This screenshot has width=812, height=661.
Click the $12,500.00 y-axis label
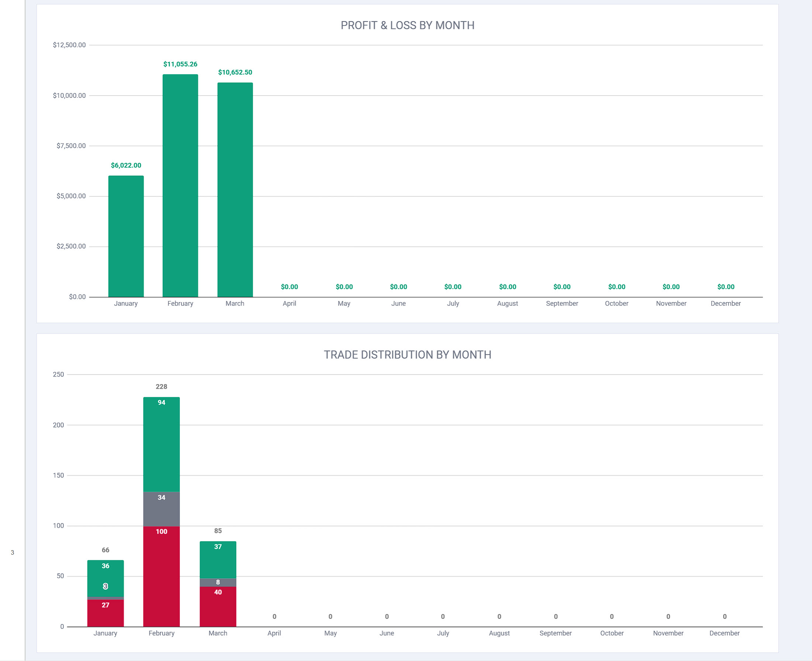click(69, 45)
